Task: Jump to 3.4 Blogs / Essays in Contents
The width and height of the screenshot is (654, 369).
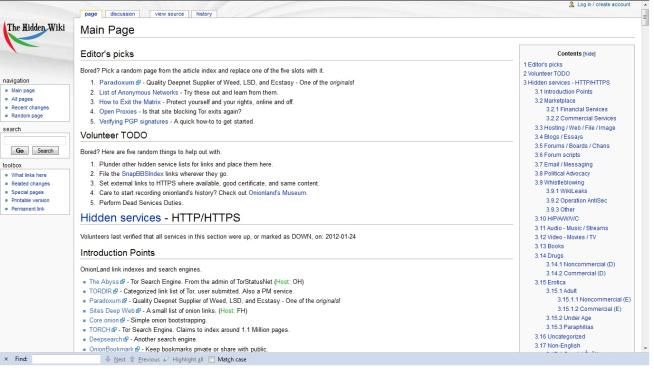Action: pos(559,137)
